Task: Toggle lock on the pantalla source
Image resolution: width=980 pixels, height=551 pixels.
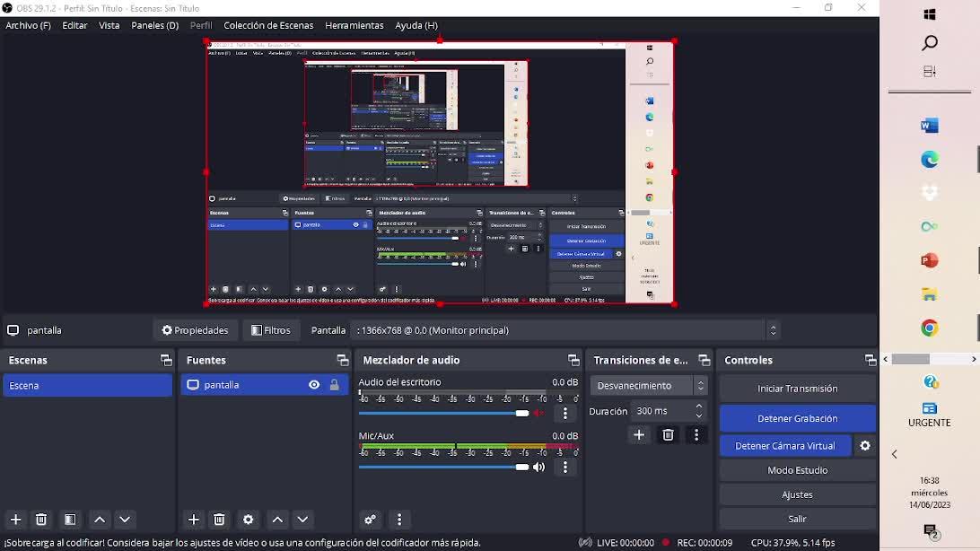Action: [334, 385]
